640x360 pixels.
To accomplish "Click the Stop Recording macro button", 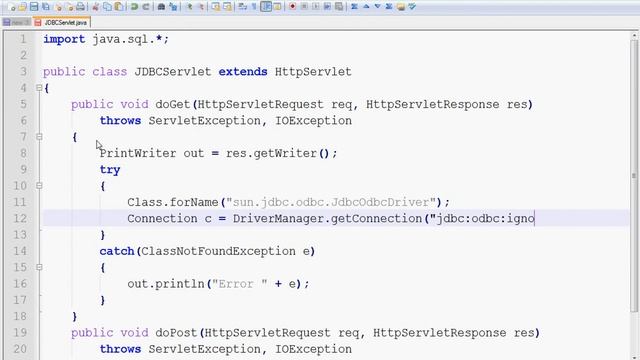I will tap(304, 7).
